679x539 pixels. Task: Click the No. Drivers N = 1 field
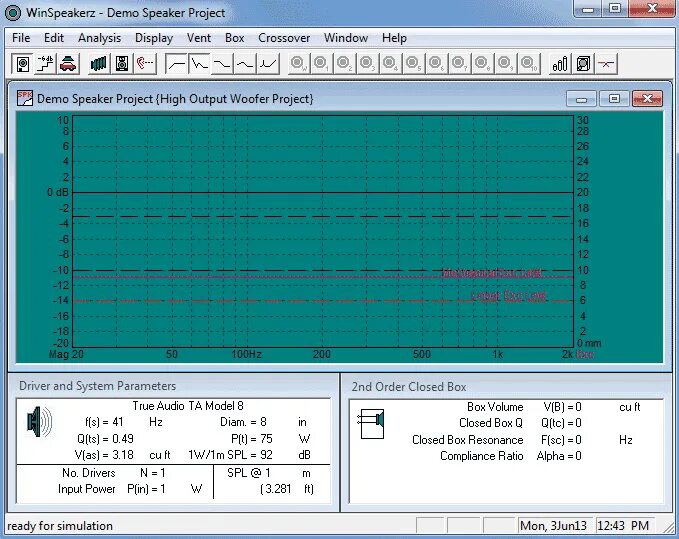[x=113, y=473]
